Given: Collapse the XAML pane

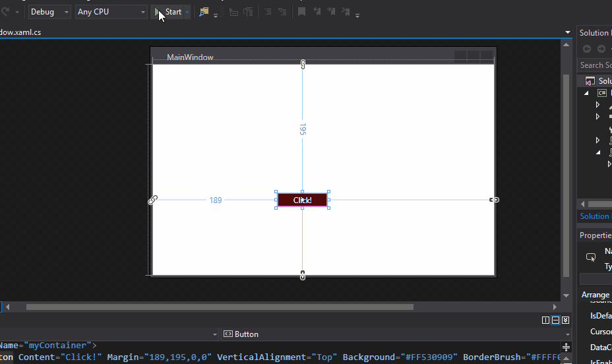Looking at the screenshot, I should pyautogui.click(x=565, y=320).
